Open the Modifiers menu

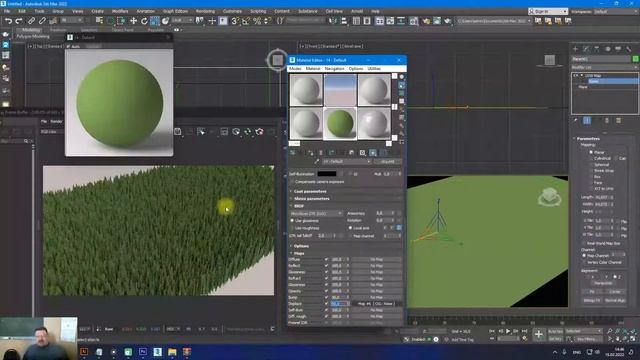pos(120,11)
